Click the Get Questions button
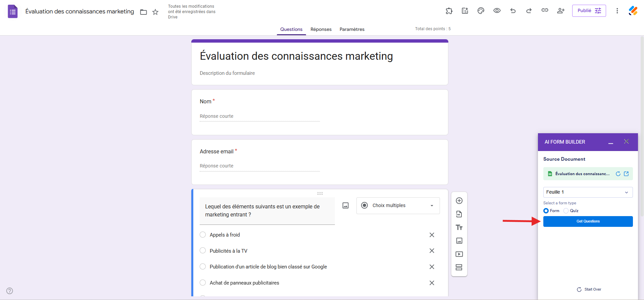Viewport: 644px width, 300px height. pos(588,221)
